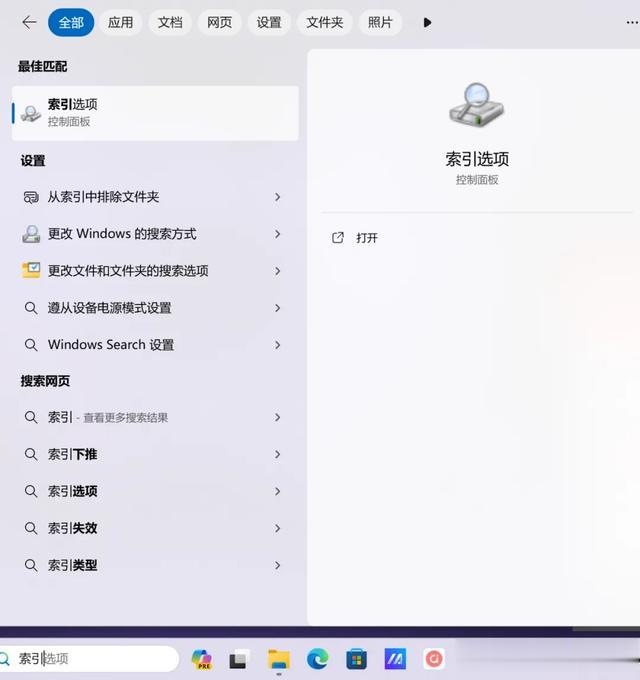Image resolution: width=640 pixels, height=680 pixels.
Task: Expand the 遵从设备电源模式设置 chevron
Action: pos(278,308)
